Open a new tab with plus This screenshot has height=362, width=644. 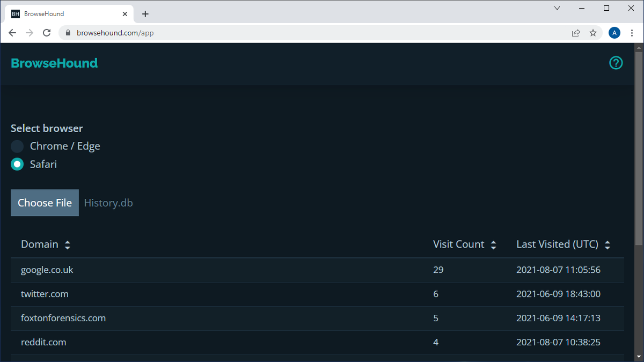pos(145,14)
